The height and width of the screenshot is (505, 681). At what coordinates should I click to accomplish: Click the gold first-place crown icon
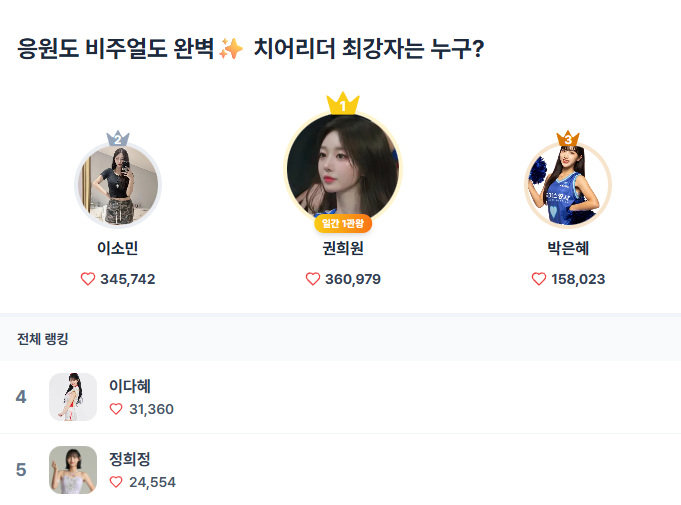(343, 103)
